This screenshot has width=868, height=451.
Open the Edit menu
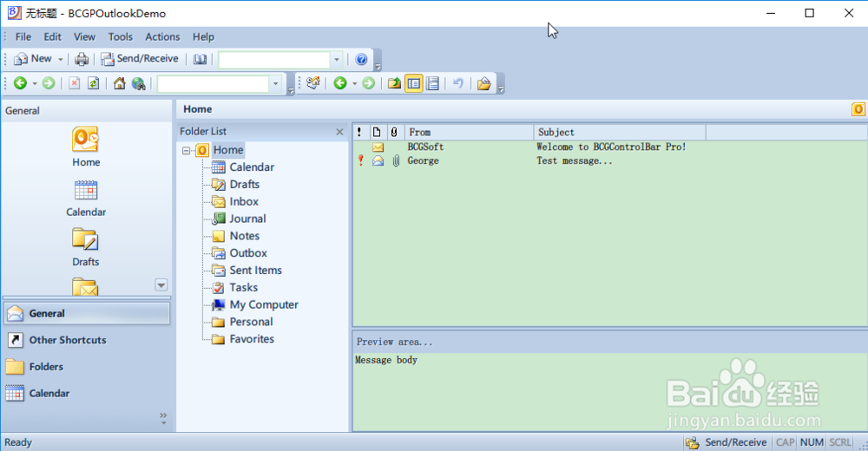tap(53, 36)
